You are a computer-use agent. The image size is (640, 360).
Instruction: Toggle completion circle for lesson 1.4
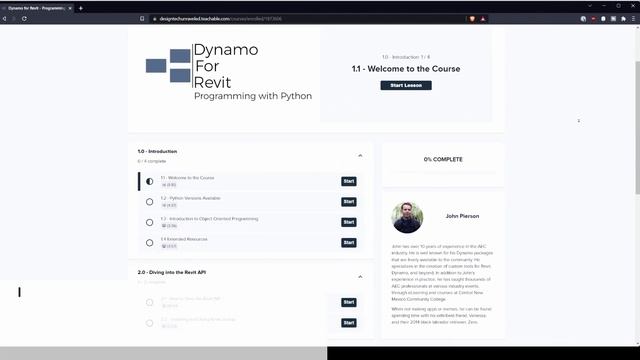click(x=149, y=242)
